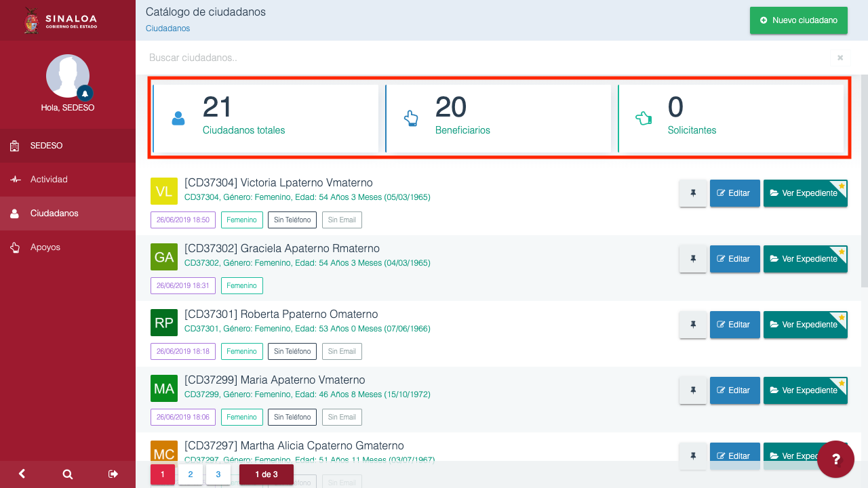Go to Actividad in the sidebar
The width and height of the screenshot is (868, 488).
tap(68, 180)
